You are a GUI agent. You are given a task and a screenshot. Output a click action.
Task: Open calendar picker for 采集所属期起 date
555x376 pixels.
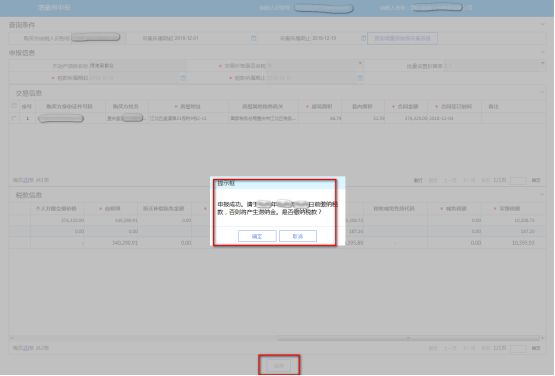(x=253, y=38)
